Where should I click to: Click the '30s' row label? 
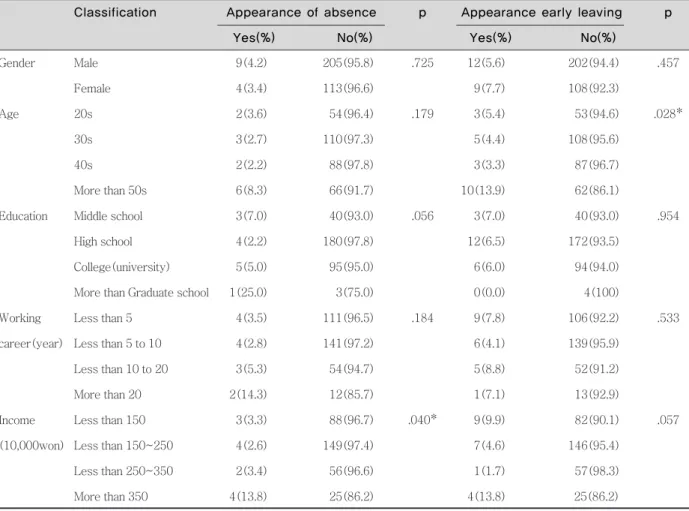83,139
